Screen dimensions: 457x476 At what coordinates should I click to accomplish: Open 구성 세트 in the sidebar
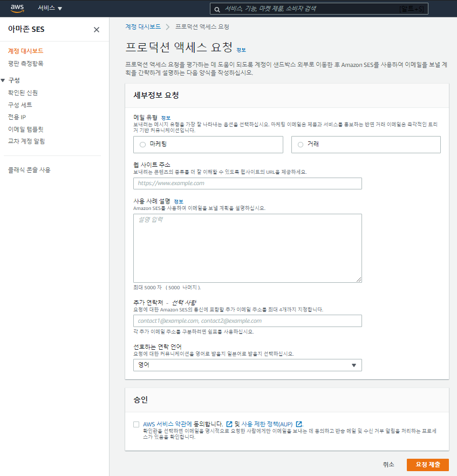[20, 105]
